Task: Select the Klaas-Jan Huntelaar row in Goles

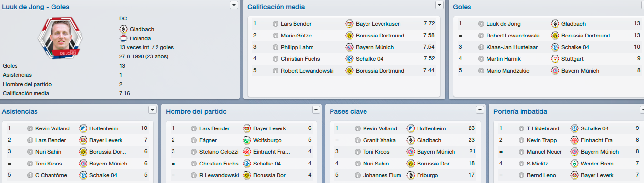Action: (548, 47)
